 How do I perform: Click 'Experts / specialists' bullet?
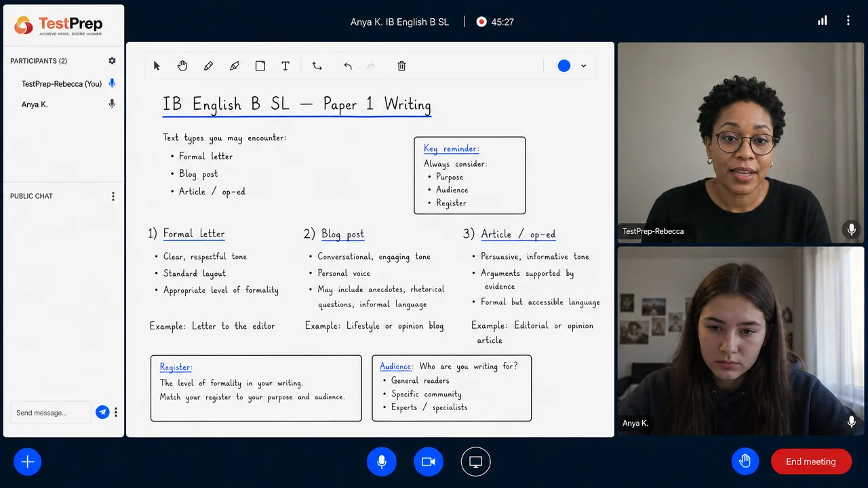pyautogui.click(x=429, y=407)
